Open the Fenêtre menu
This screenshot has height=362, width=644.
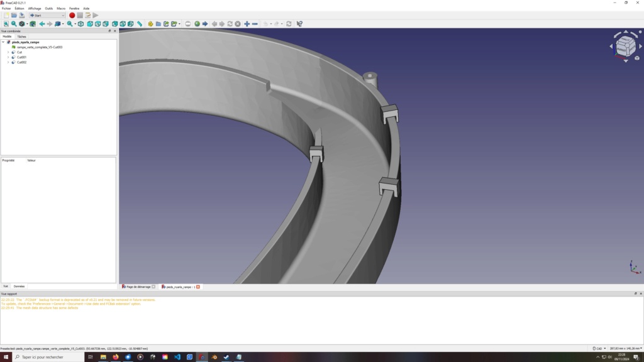[x=74, y=8]
